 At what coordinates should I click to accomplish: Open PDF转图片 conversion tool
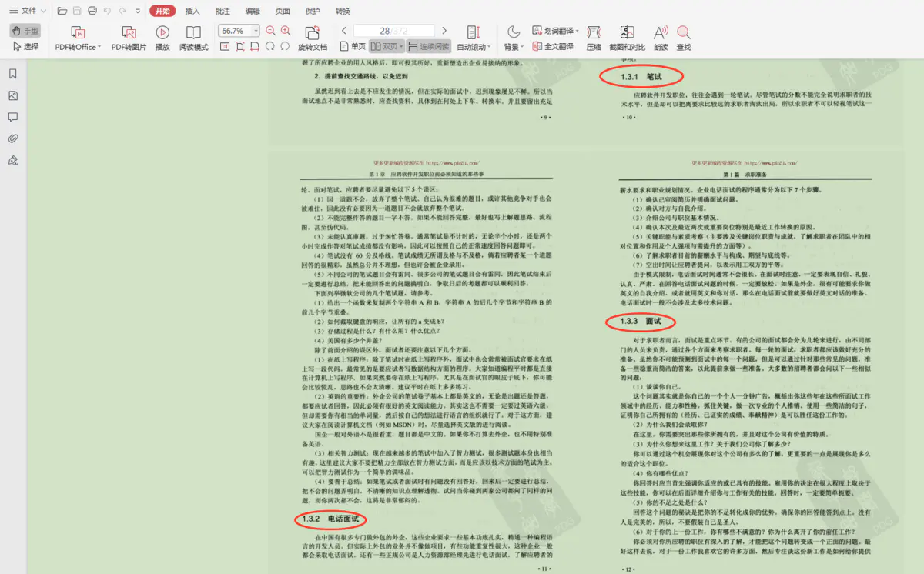tap(129, 38)
